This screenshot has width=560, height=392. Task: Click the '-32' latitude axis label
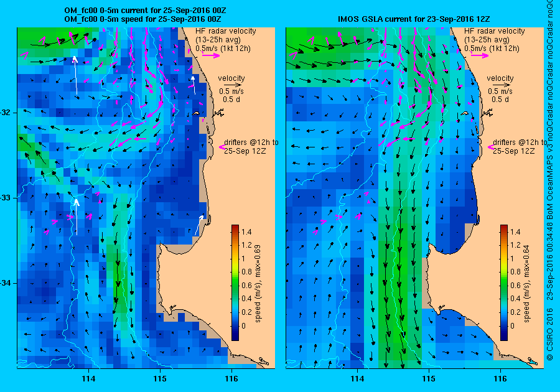coord(6,113)
